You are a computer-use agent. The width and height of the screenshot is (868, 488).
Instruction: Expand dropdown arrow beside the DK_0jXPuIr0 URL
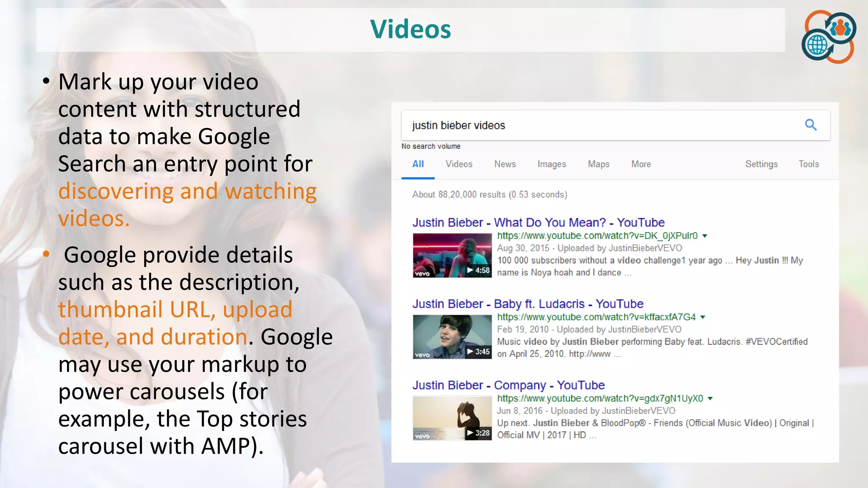click(705, 236)
